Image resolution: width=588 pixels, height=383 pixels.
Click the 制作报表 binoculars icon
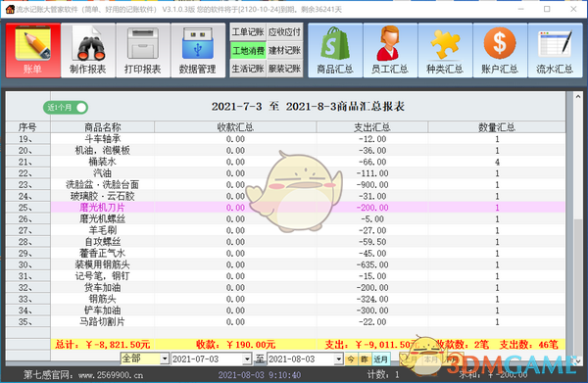(x=88, y=50)
